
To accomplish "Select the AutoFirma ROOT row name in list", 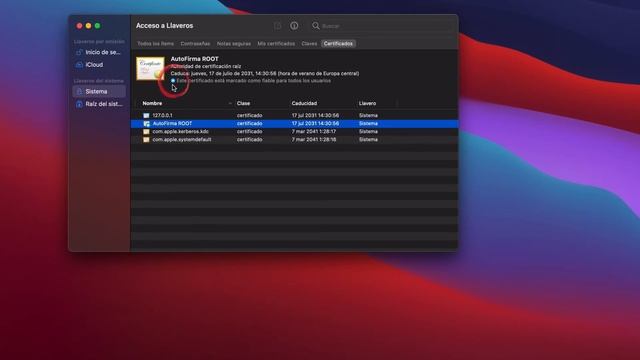I will click(172, 123).
